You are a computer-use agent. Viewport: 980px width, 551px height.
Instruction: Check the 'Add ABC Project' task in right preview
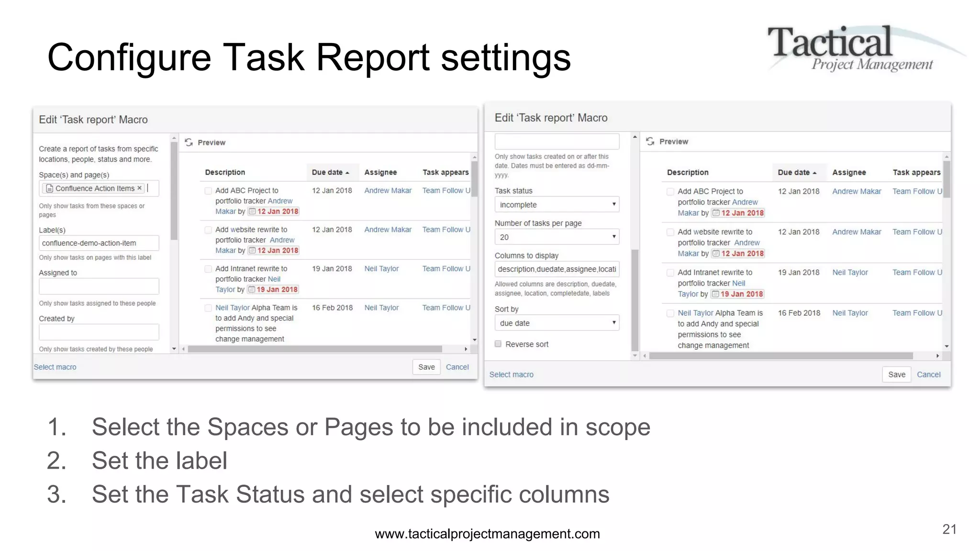[670, 192]
